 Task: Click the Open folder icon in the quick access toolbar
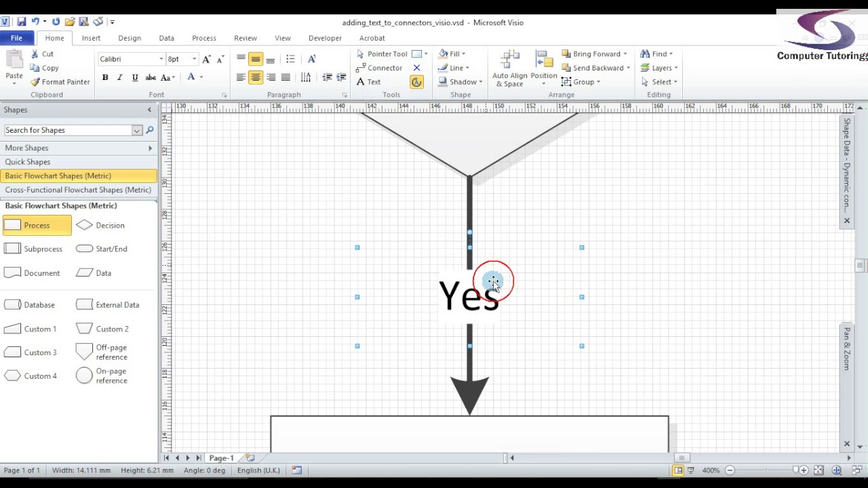pyautogui.click(x=70, y=22)
